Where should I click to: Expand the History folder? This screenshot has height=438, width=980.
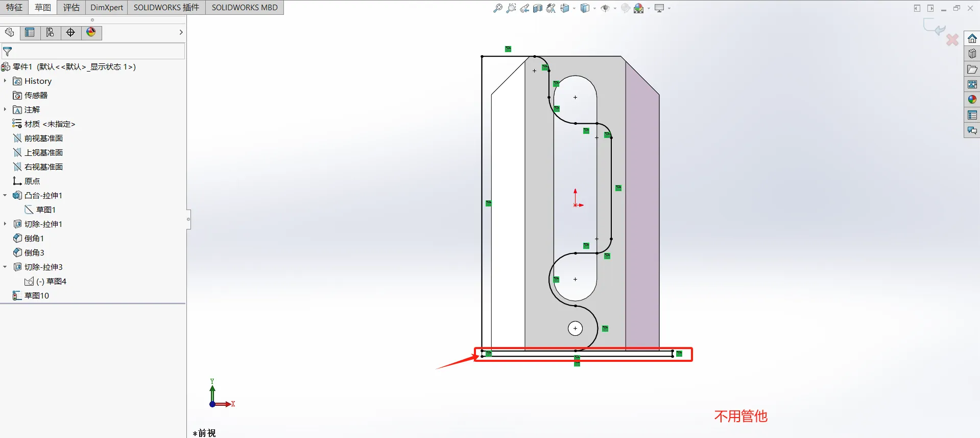(x=5, y=81)
